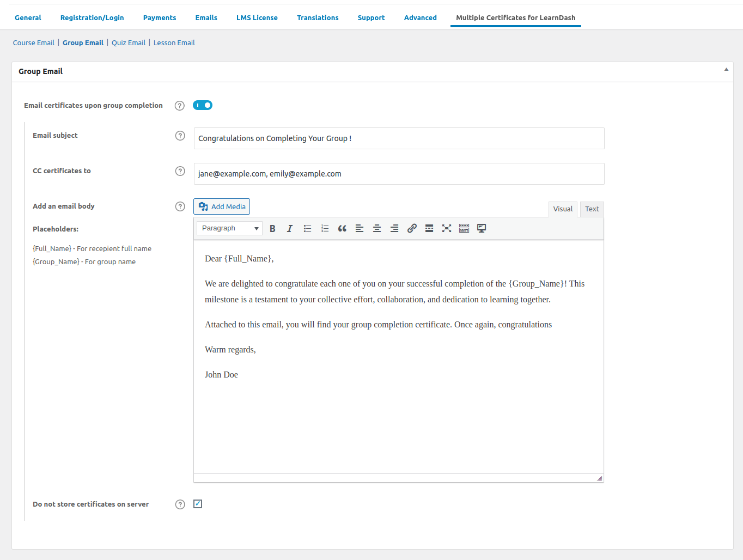
Task: Insert or edit a link
Action: coord(412,228)
